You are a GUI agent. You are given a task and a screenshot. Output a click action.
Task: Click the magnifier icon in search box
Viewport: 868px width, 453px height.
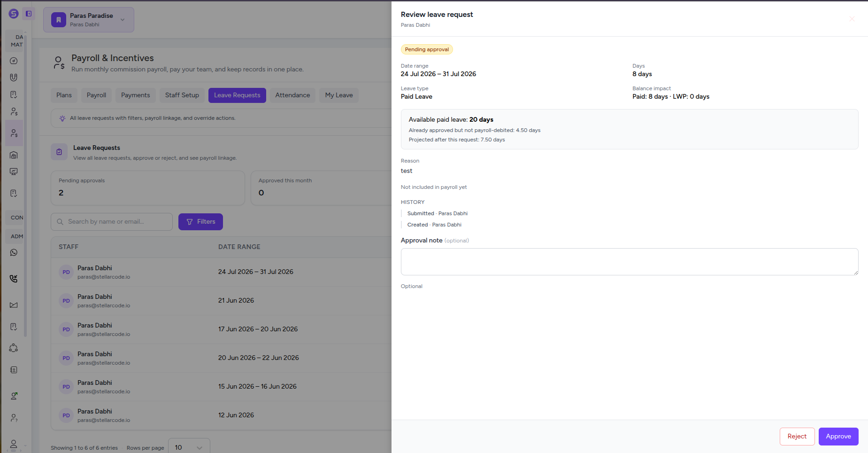click(x=60, y=222)
